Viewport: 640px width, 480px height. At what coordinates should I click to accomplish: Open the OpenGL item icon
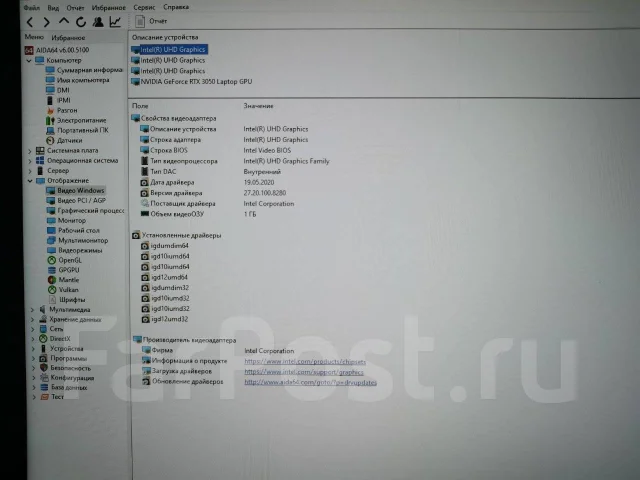click(52, 260)
